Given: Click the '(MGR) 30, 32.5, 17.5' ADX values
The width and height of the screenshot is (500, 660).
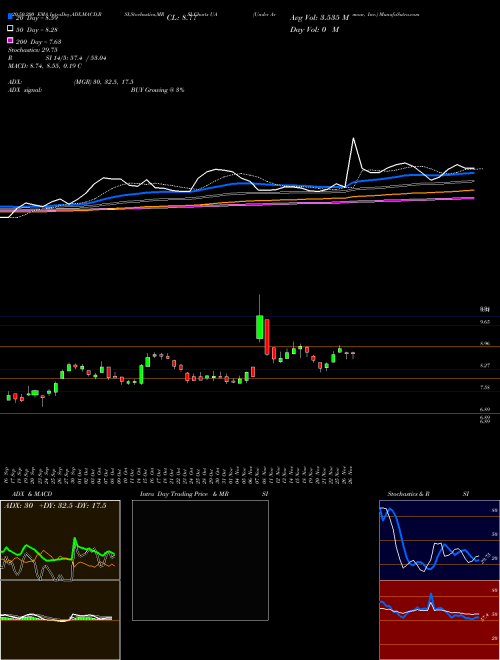Looking at the screenshot, I should (x=103, y=82).
